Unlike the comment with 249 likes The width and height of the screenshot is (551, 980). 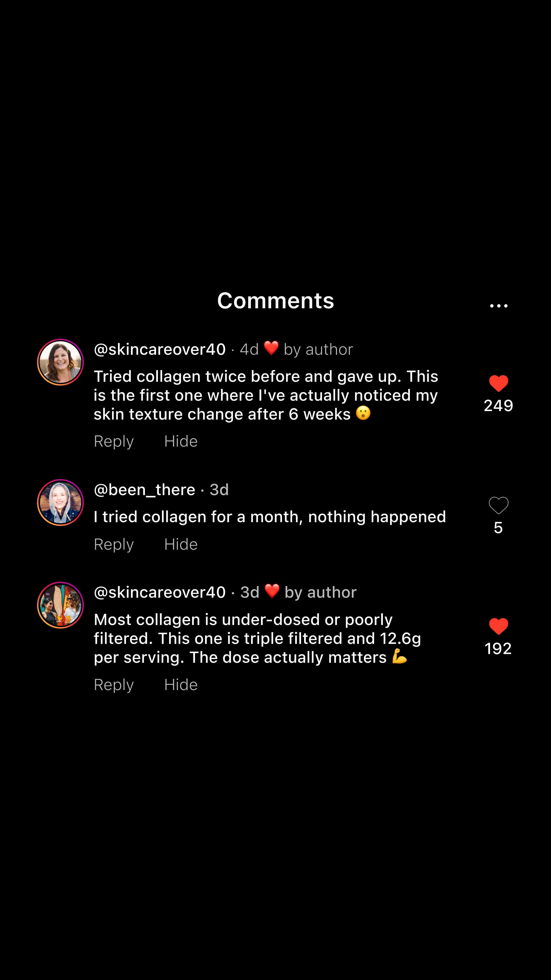[x=498, y=383]
